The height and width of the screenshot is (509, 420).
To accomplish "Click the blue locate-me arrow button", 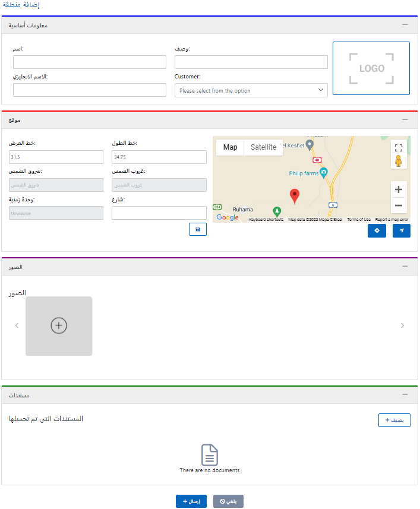I will click(x=402, y=230).
